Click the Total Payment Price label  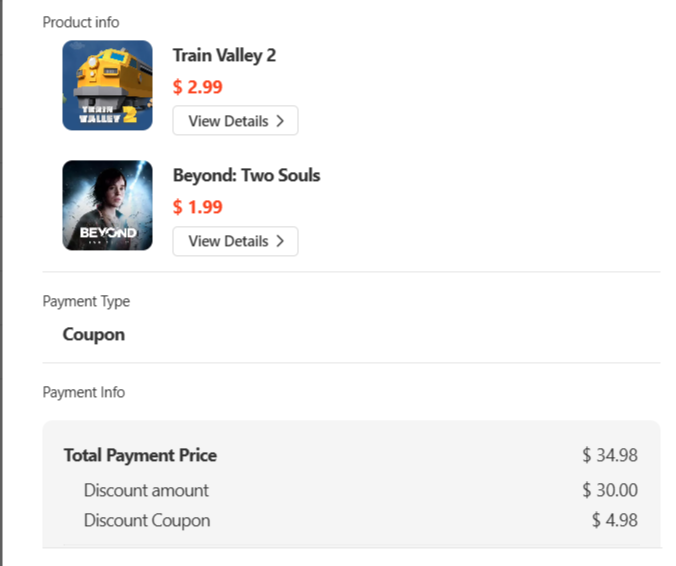coord(140,455)
